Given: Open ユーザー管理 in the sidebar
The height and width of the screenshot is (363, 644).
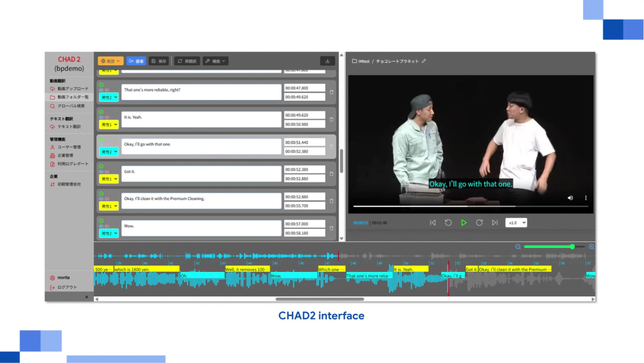Looking at the screenshot, I should pos(66,147).
